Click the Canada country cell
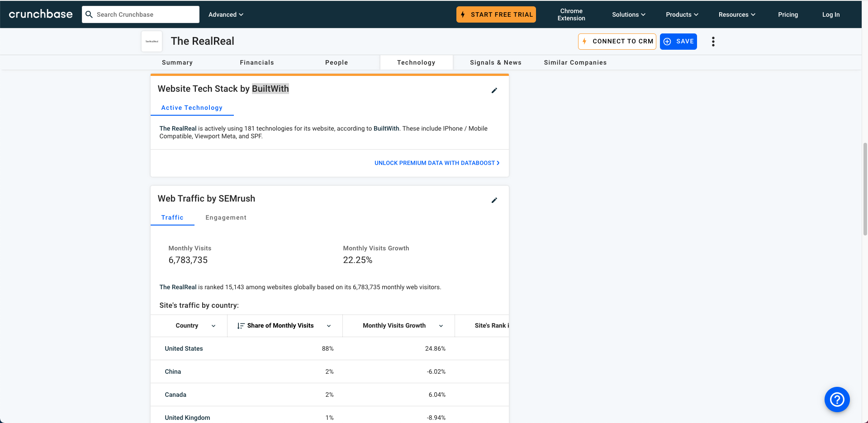Image resolution: width=868 pixels, height=423 pixels. pos(175,395)
